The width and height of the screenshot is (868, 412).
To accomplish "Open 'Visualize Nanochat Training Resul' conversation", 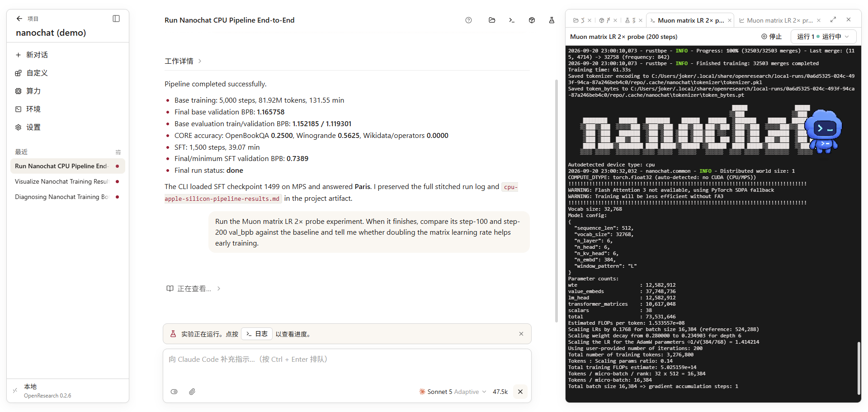I will [67, 181].
